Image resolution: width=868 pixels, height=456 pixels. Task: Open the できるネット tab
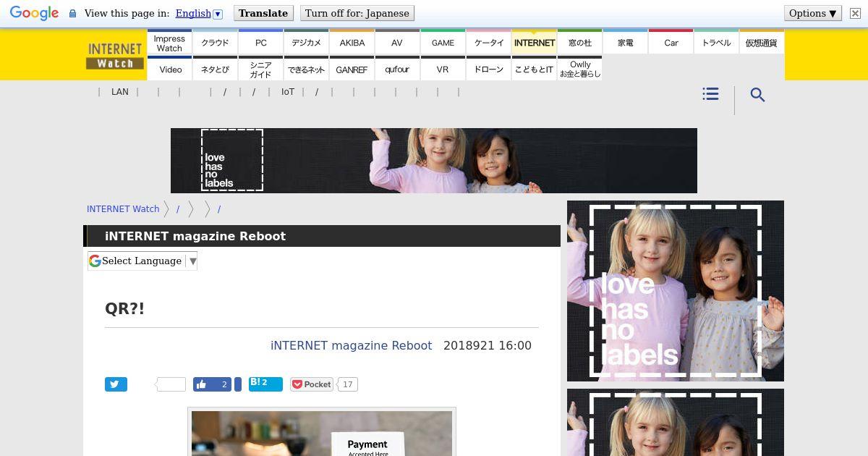point(306,69)
